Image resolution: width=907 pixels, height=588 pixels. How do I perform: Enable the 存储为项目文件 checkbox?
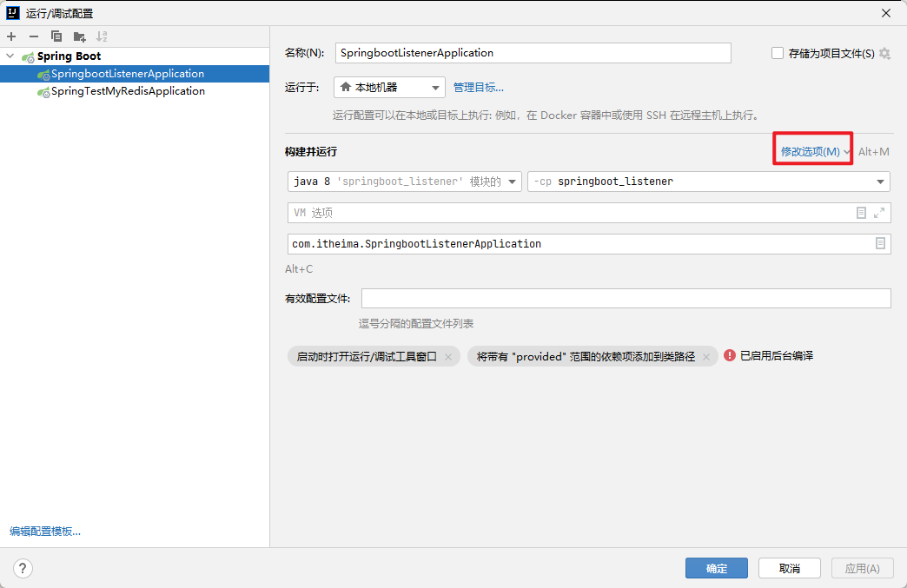(776, 53)
